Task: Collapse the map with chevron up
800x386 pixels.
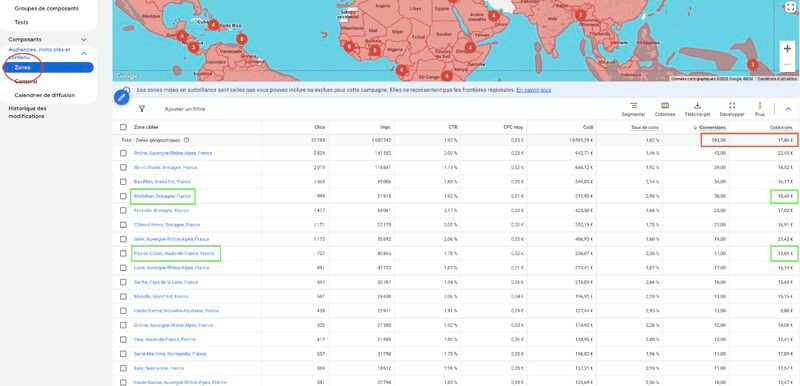Action: pos(788,109)
